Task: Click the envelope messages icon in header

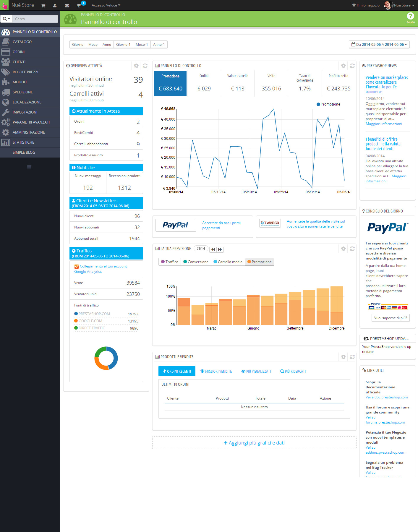Action: point(67,6)
